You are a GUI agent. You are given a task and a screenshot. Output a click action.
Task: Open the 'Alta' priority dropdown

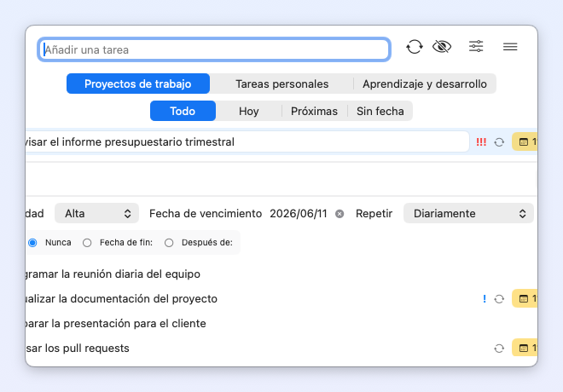96,213
